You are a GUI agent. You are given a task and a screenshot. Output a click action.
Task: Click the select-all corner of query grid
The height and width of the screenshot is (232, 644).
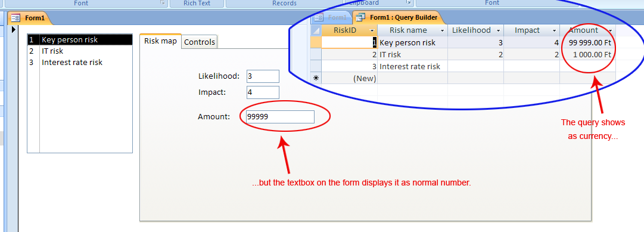[x=315, y=30]
